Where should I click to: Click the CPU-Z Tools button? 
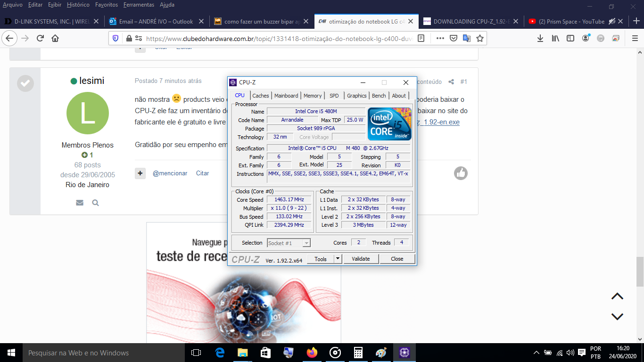tap(321, 259)
